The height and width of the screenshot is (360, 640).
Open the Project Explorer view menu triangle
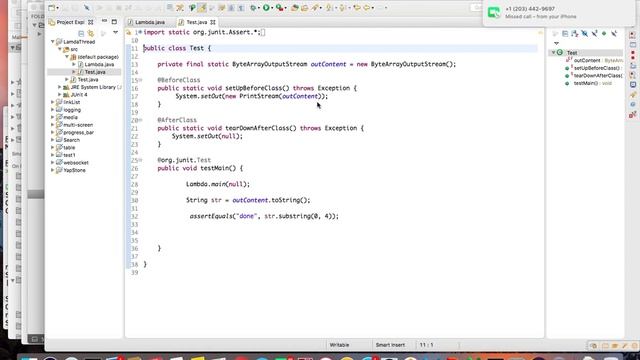[116, 33]
